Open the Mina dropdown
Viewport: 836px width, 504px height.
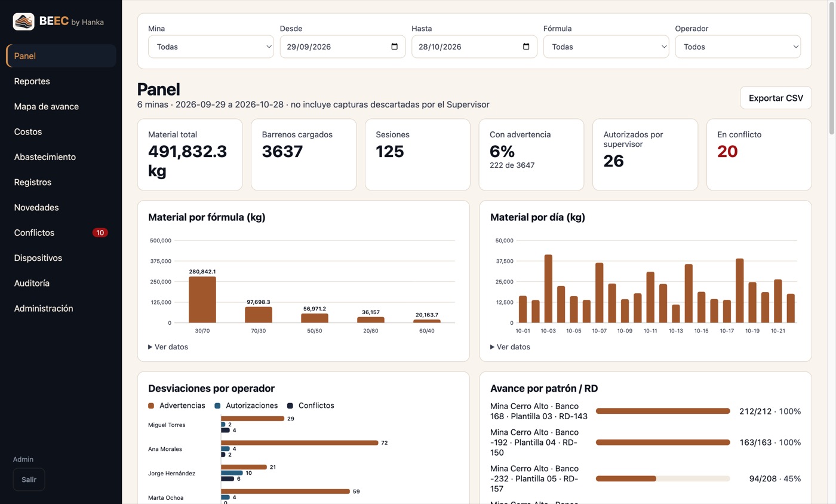pos(211,47)
